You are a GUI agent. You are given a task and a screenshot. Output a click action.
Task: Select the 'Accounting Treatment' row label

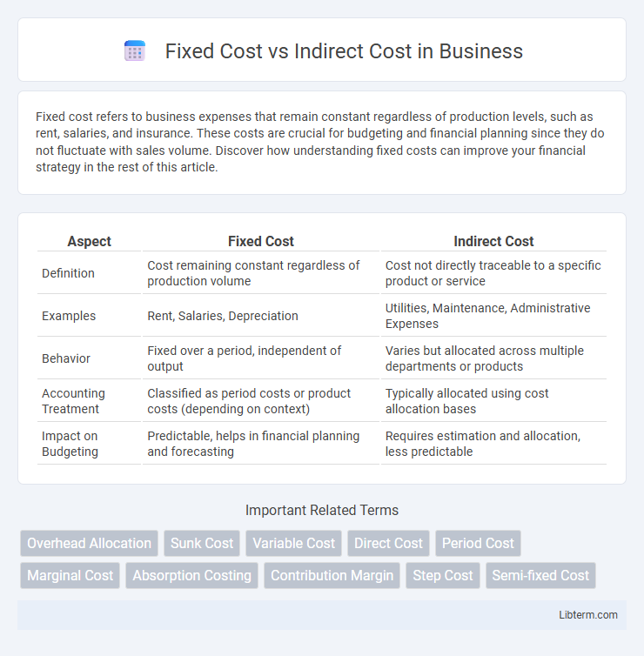(73, 401)
